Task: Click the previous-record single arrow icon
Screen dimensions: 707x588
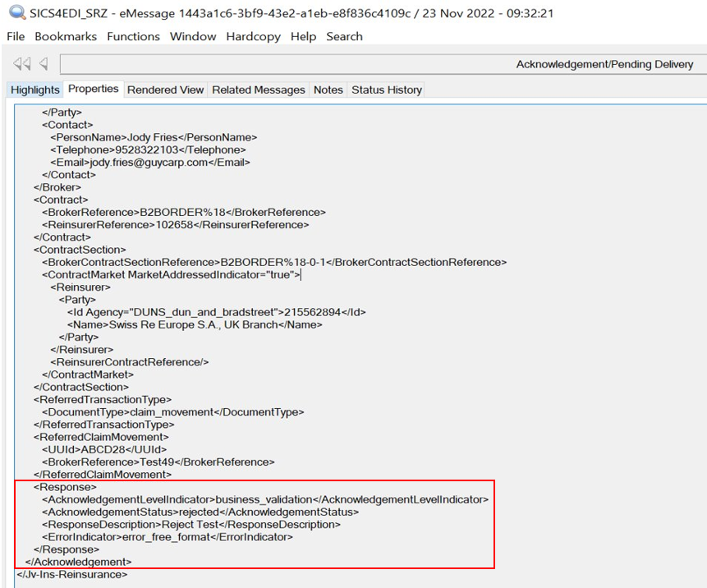Action: click(x=43, y=64)
